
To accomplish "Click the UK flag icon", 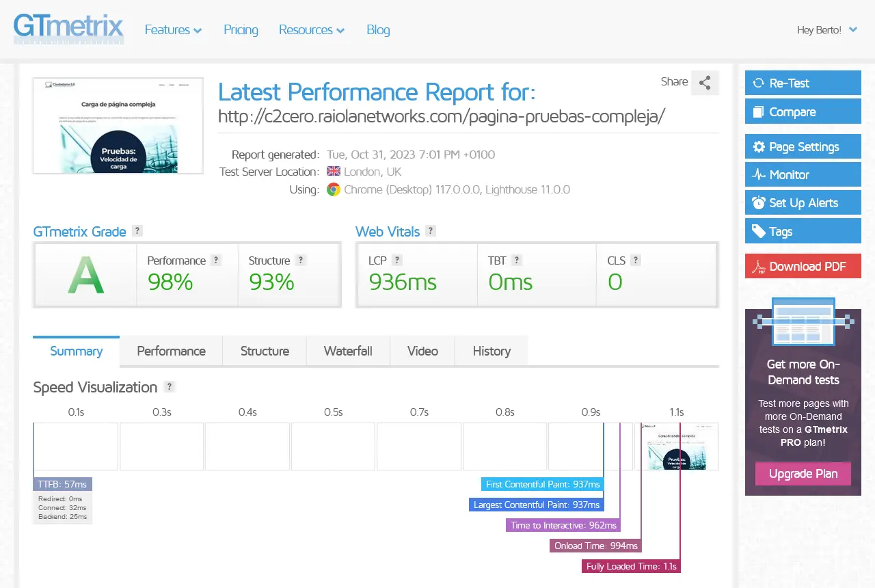I will click(334, 172).
